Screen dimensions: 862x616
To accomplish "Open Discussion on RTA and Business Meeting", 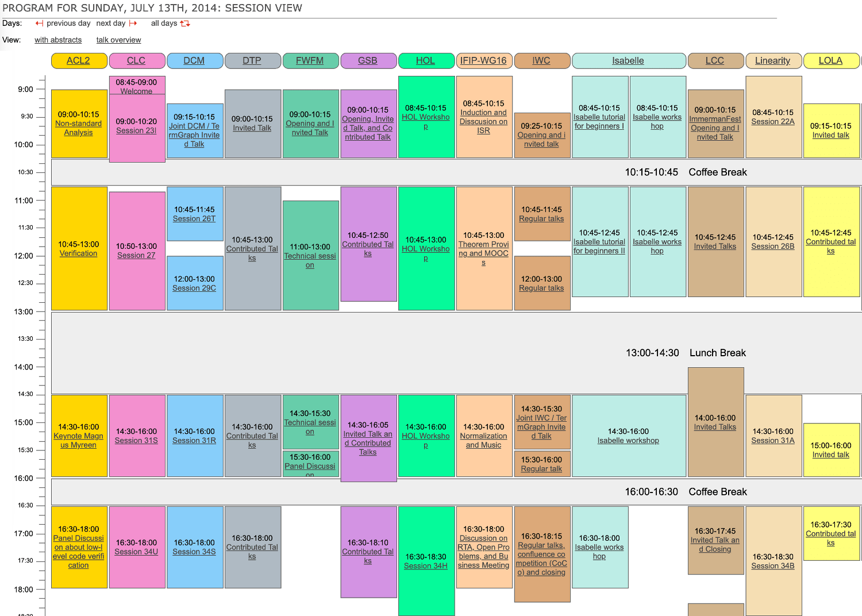I will (484, 552).
